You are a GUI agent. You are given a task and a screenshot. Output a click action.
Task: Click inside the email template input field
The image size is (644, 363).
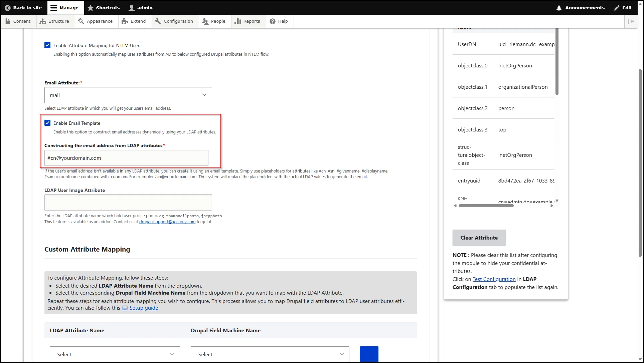tap(126, 158)
